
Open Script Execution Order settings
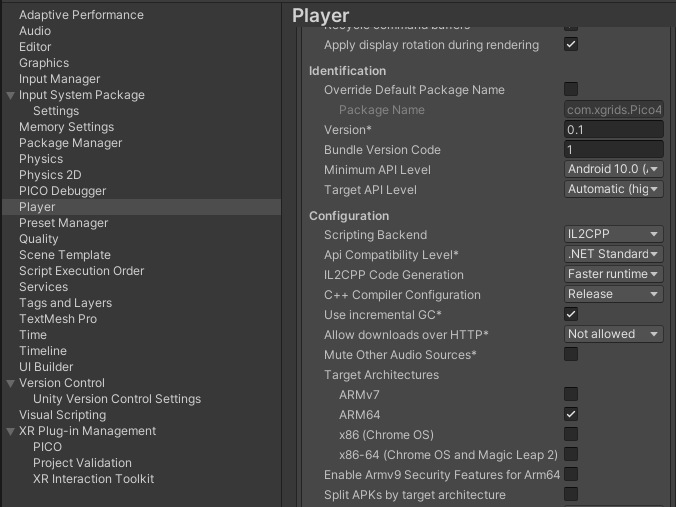coord(81,270)
